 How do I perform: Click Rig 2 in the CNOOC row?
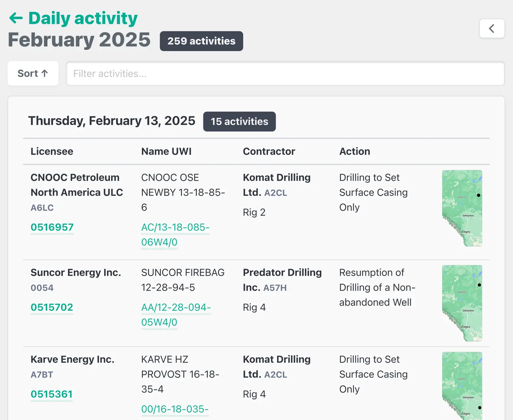point(254,212)
